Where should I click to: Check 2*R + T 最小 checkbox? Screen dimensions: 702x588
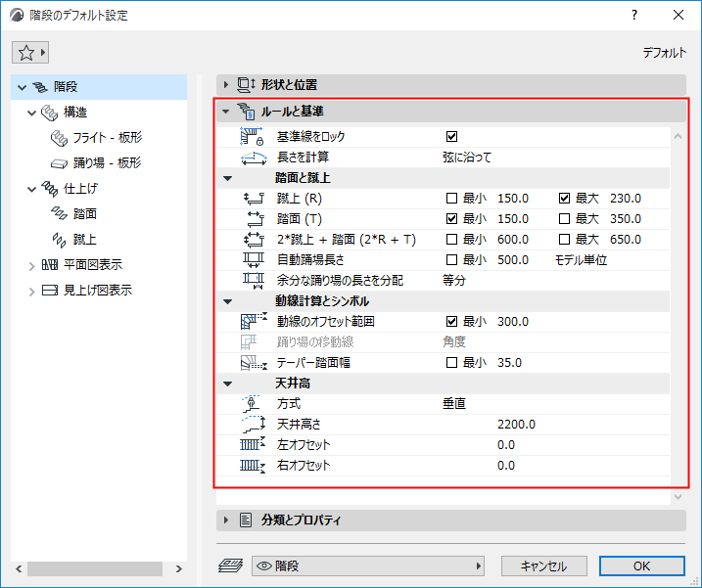(451, 240)
